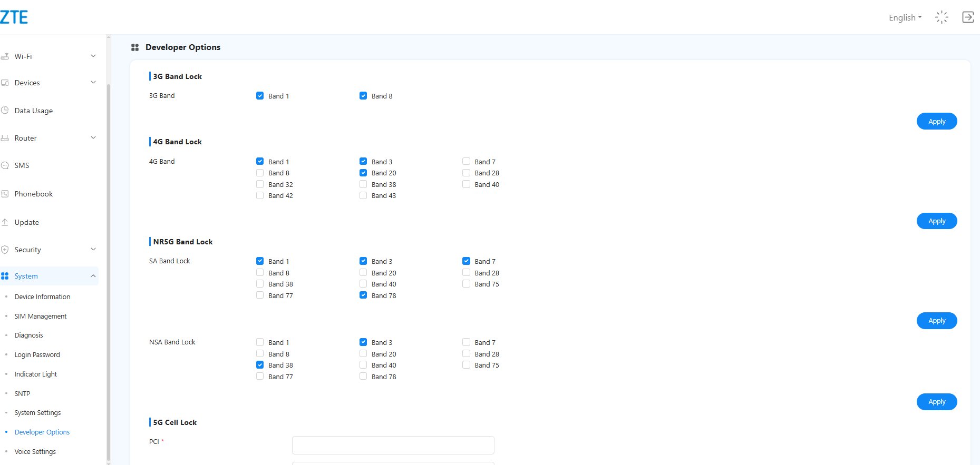Click the PCI input field
Image resolution: width=980 pixels, height=465 pixels.
coord(393,445)
